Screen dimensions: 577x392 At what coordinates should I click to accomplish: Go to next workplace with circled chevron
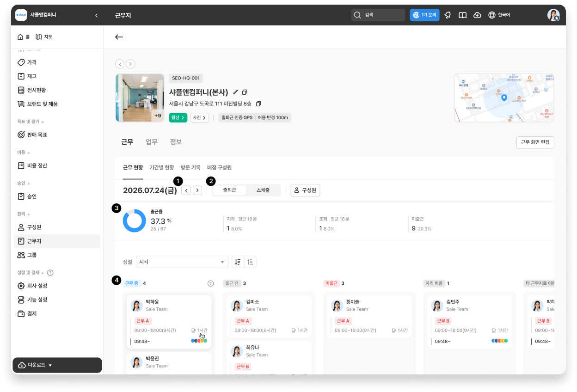130,64
